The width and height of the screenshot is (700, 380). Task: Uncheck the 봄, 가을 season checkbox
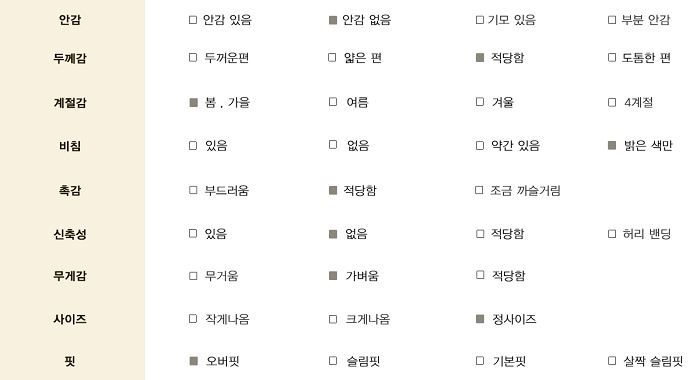193,103
